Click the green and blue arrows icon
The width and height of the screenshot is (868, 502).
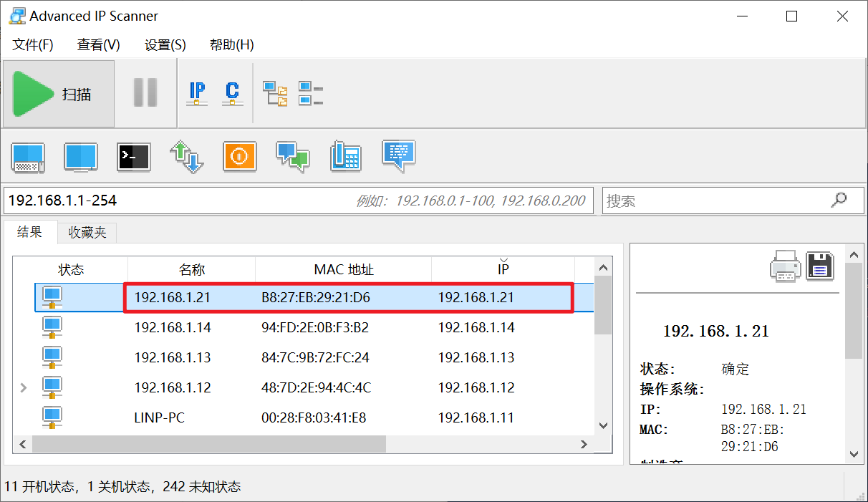186,157
